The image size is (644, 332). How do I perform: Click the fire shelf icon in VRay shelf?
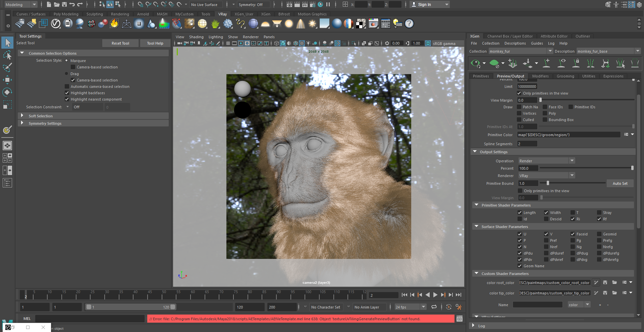[x=114, y=23]
